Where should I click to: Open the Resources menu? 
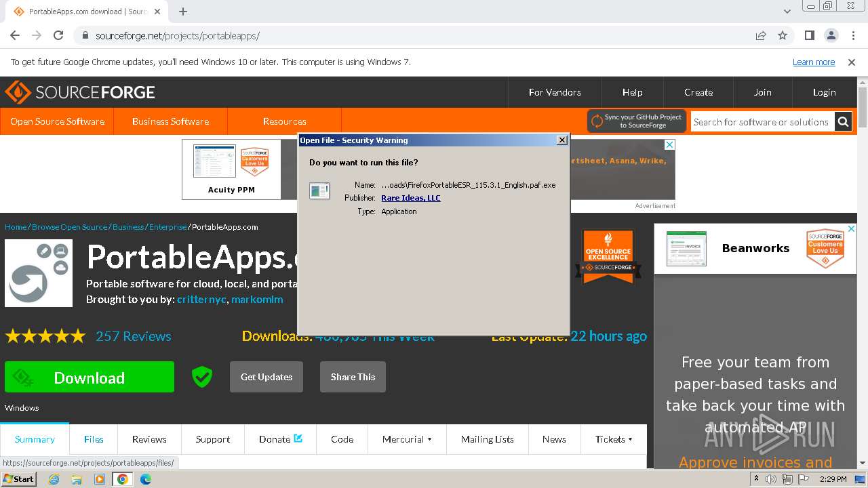(x=285, y=121)
